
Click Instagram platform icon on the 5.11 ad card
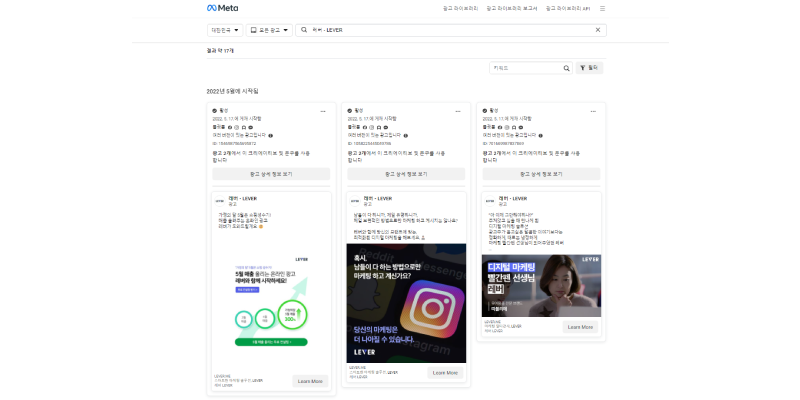pyautogui.click(x=507, y=128)
